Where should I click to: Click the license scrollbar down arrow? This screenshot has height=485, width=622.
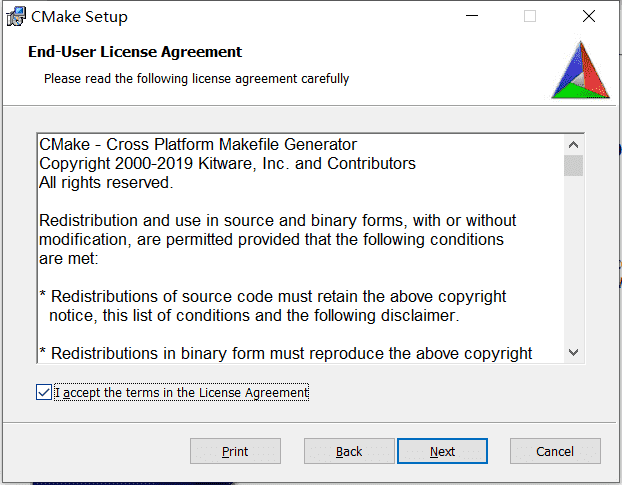(x=573, y=352)
